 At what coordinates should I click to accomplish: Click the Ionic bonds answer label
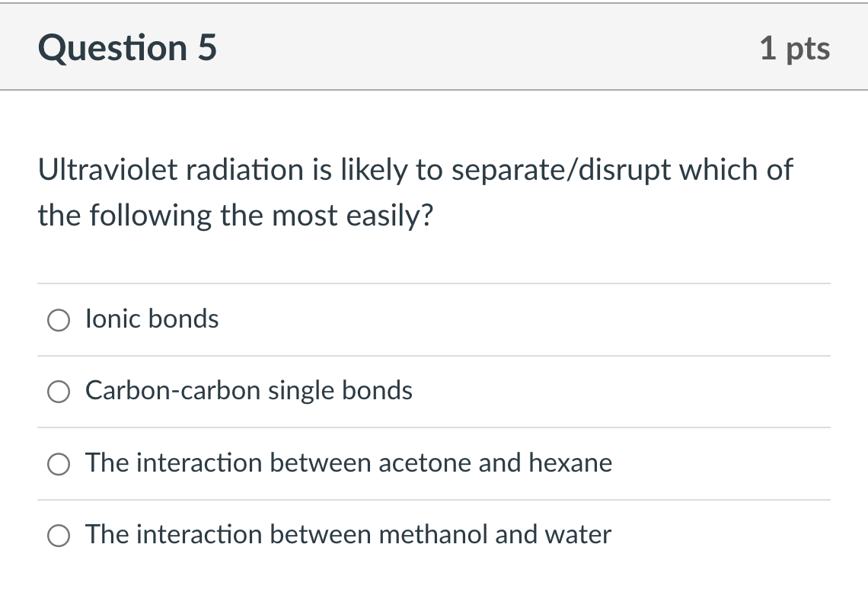click(x=152, y=319)
